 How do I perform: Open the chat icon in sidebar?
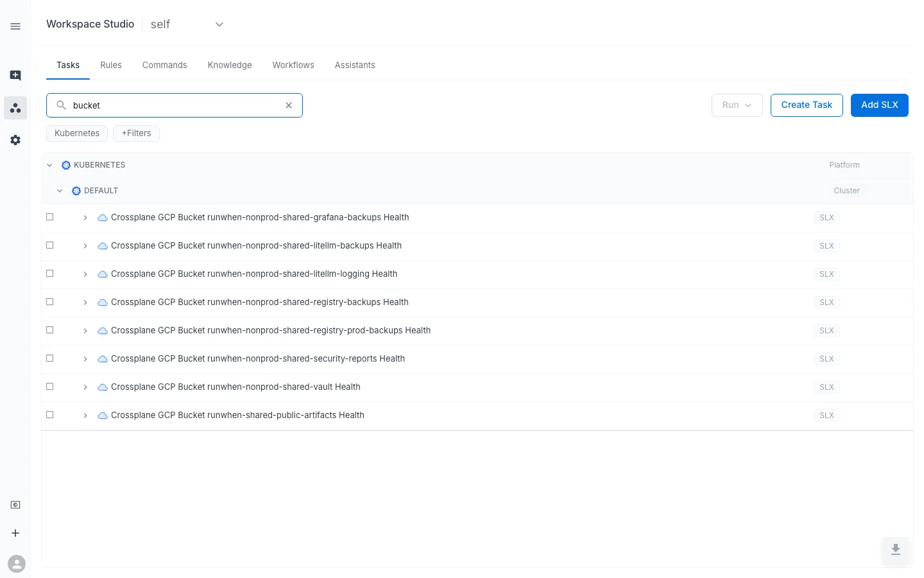[x=15, y=76]
